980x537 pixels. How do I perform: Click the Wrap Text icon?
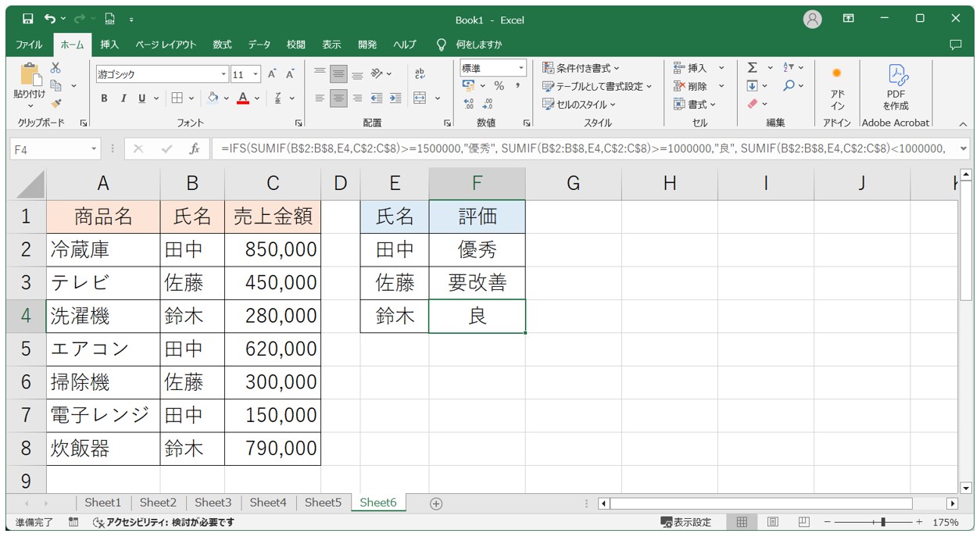pyautogui.click(x=420, y=73)
